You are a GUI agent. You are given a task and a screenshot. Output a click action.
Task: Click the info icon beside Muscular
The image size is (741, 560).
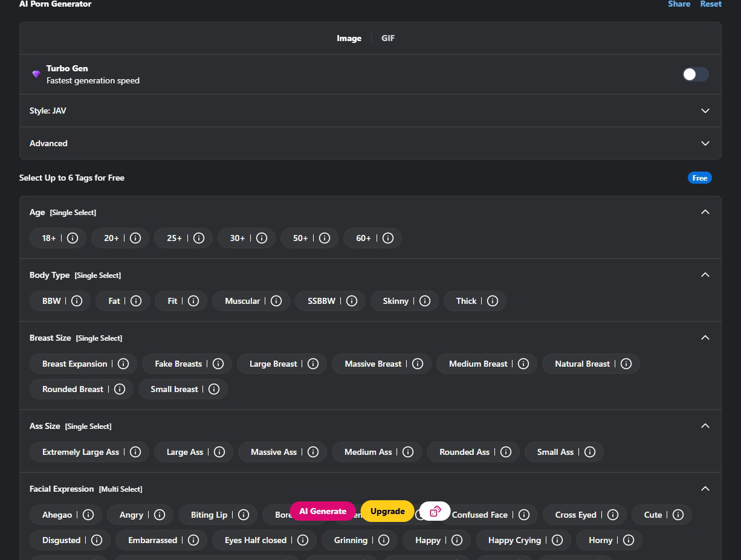tap(276, 301)
